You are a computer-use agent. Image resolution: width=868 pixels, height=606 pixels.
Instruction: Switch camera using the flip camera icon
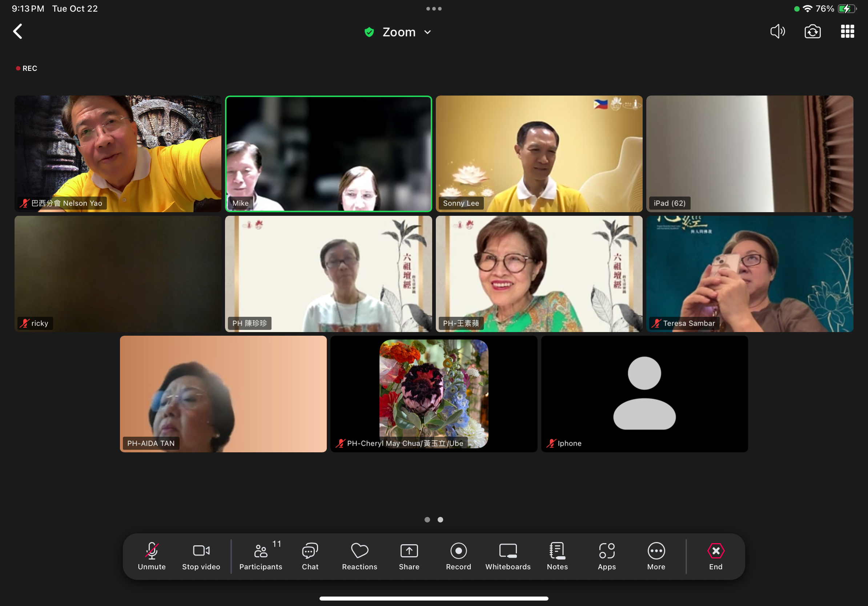click(x=812, y=31)
